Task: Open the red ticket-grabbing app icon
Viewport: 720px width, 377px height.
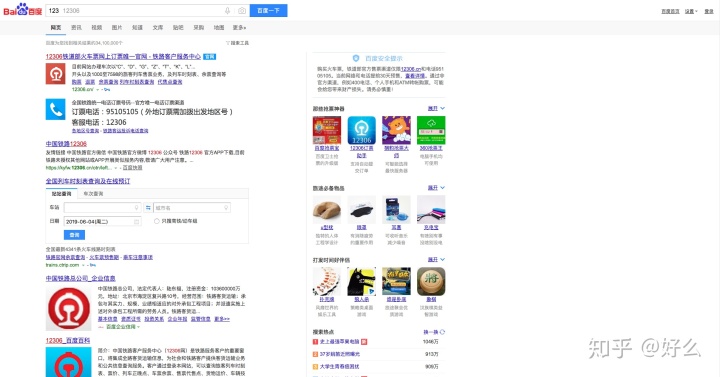Action: (x=327, y=130)
